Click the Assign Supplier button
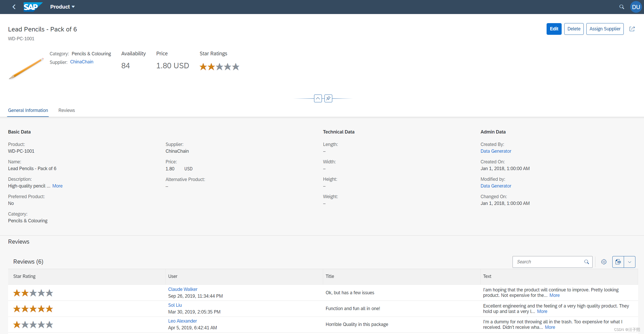 [x=605, y=29]
